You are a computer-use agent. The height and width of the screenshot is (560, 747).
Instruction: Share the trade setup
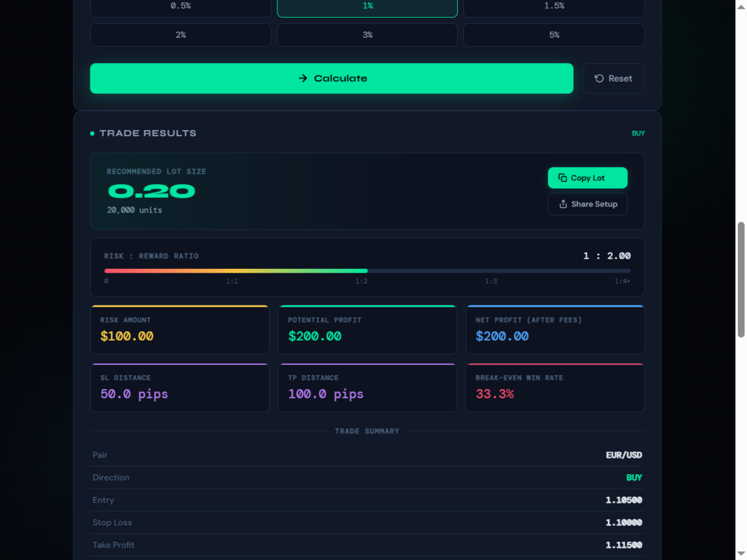587,204
